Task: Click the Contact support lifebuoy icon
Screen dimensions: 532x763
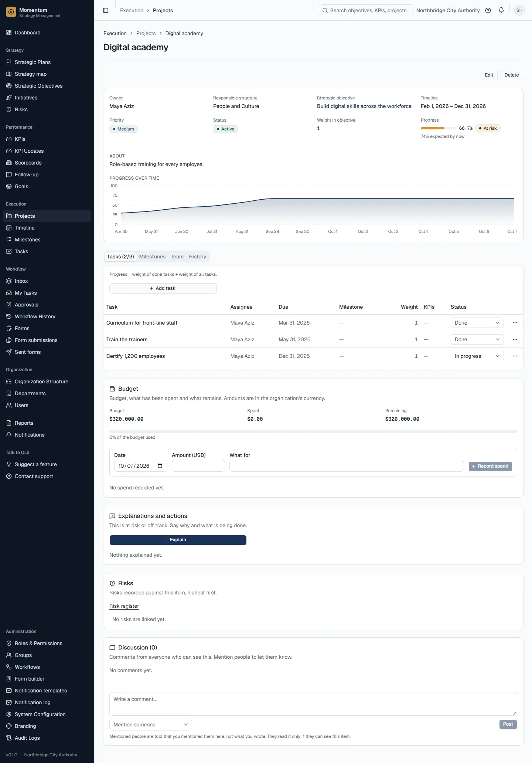Action: 9,476
